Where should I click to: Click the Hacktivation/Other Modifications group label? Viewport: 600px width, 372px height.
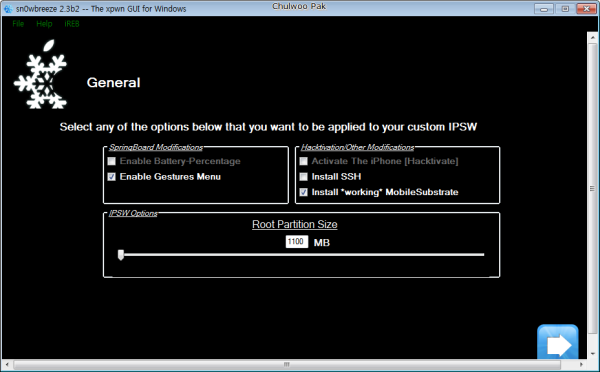point(357,147)
